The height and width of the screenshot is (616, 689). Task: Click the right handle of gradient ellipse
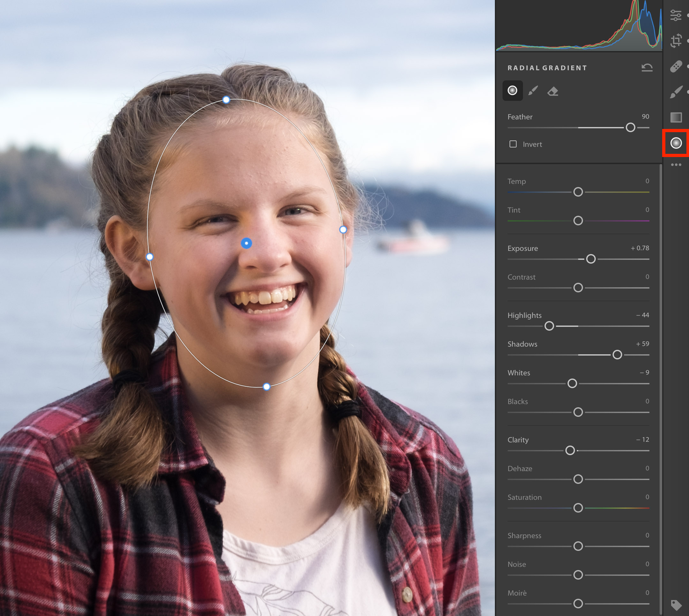[x=343, y=230]
